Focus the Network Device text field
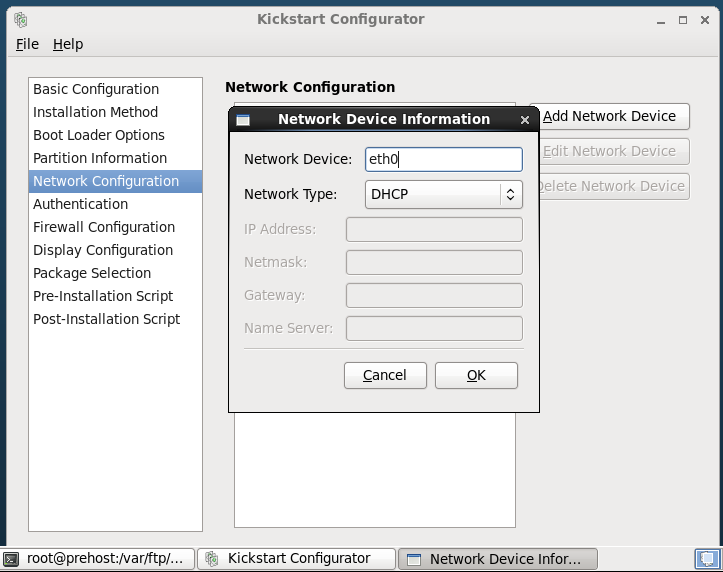The image size is (723, 572). [x=444, y=159]
